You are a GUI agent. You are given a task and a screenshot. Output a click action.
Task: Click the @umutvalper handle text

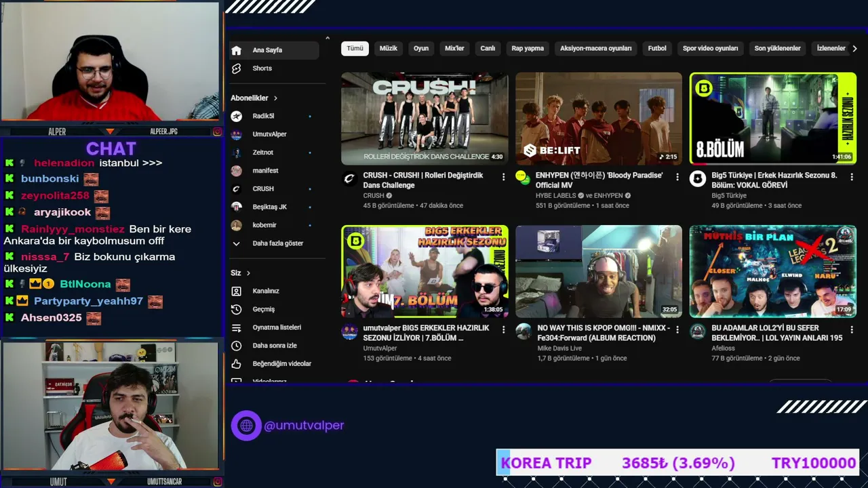point(304,426)
